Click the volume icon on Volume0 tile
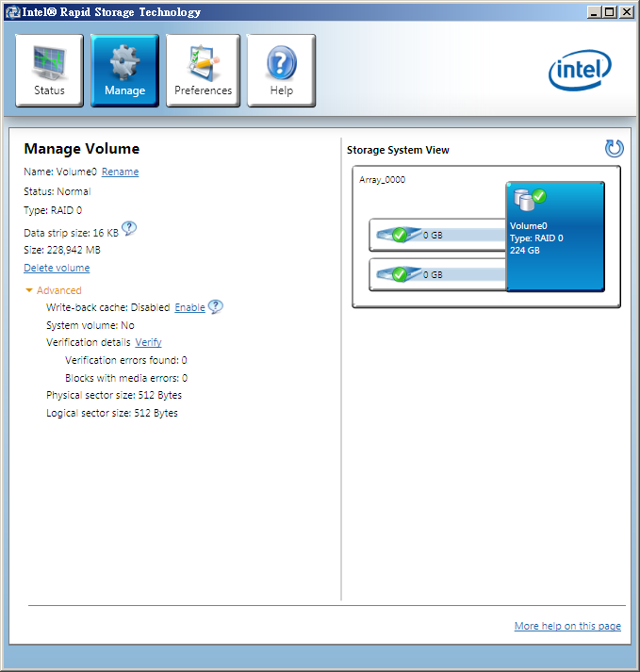Screen dimensions: 640x672 (x=530, y=200)
